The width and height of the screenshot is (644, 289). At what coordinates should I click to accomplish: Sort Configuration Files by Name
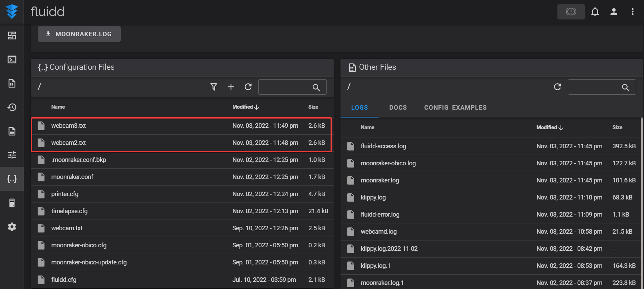point(58,107)
